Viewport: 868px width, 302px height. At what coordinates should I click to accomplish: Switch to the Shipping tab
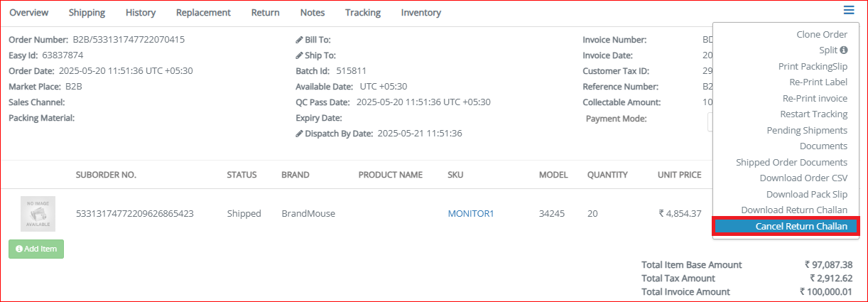point(87,13)
